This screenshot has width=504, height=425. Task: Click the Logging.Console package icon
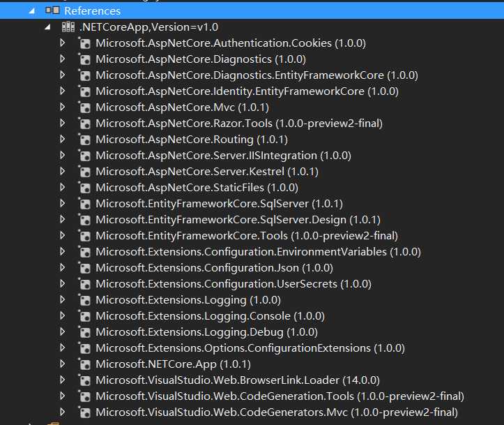click(x=85, y=316)
